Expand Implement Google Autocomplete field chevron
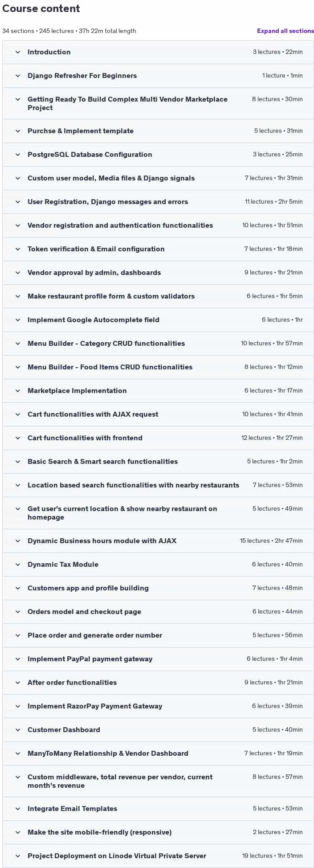Screen dimensions: 314x868 coord(18,320)
